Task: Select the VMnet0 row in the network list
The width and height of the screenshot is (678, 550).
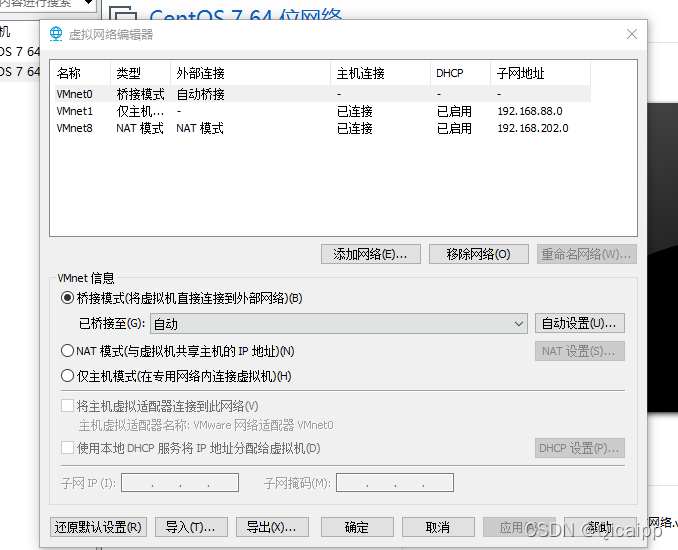Action: [320, 94]
